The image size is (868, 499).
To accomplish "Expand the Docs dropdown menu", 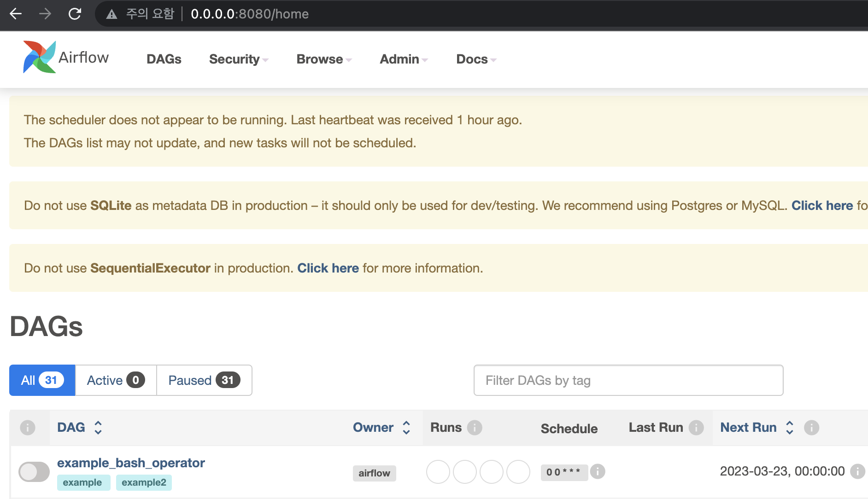I will (476, 59).
